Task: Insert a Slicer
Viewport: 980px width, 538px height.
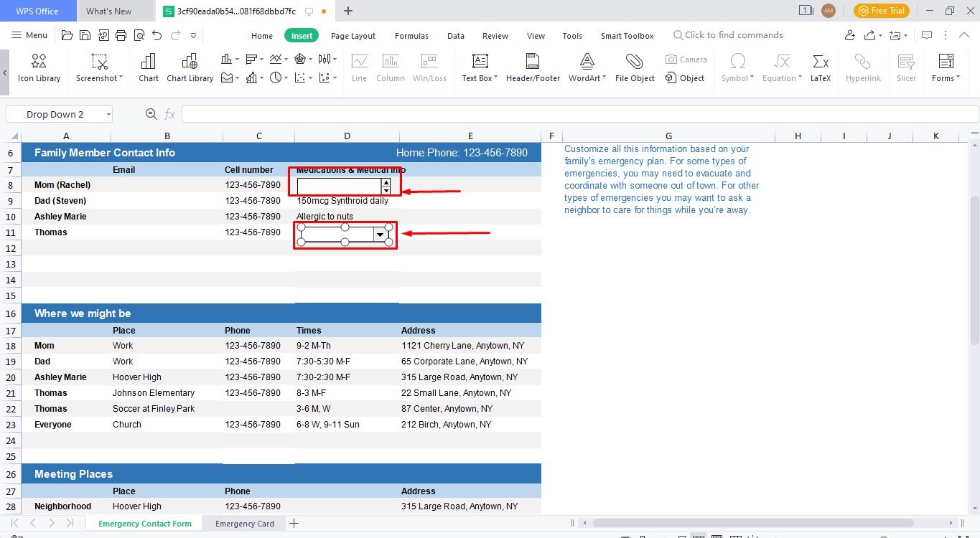Action: (x=905, y=67)
